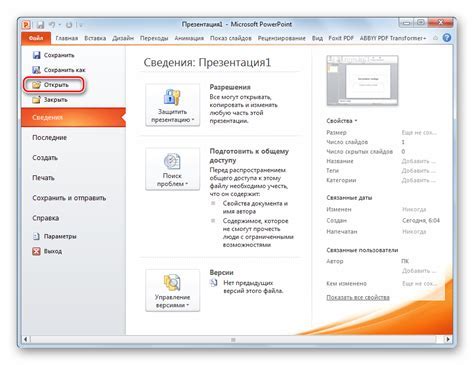The height and width of the screenshot is (365, 474).
Task: Click the Управление версиями icon
Action: [x=172, y=283]
